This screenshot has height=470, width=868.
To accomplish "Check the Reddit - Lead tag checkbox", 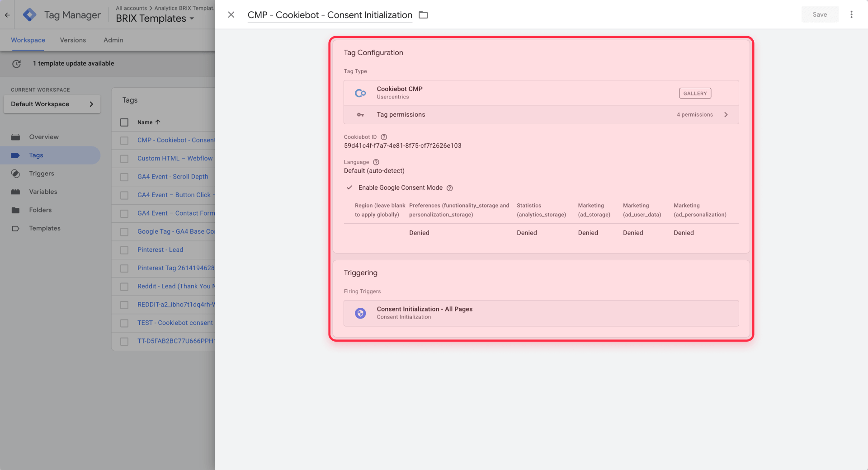I will coord(124,287).
